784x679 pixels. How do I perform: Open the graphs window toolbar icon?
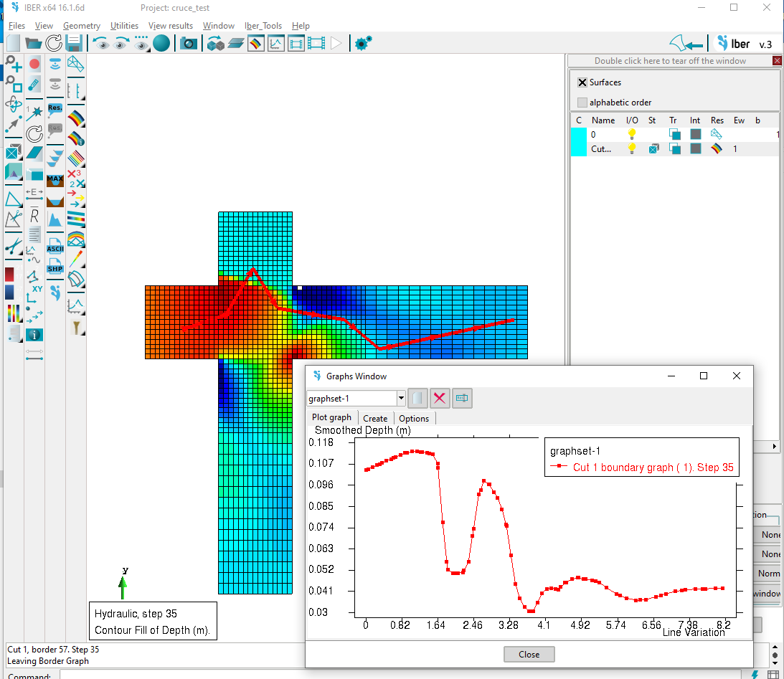click(x=276, y=44)
